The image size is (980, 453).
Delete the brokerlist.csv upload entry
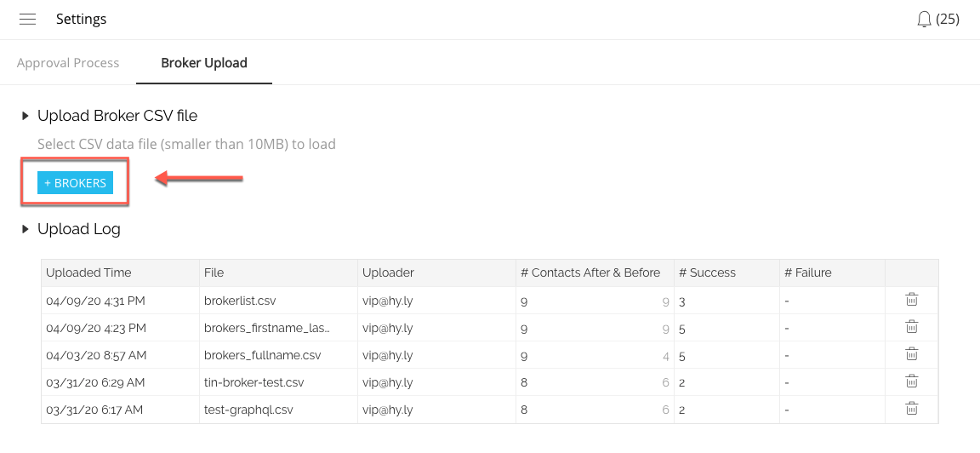click(x=911, y=300)
